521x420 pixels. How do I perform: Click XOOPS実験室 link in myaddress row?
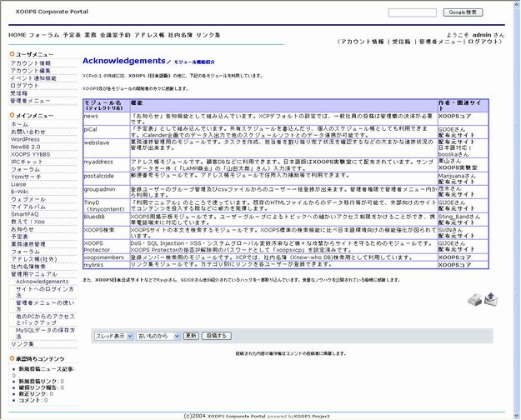[458, 167]
